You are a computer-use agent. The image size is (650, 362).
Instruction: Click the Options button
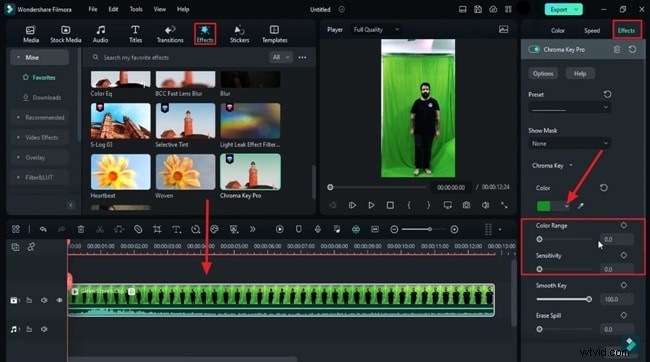click(543, 73)
